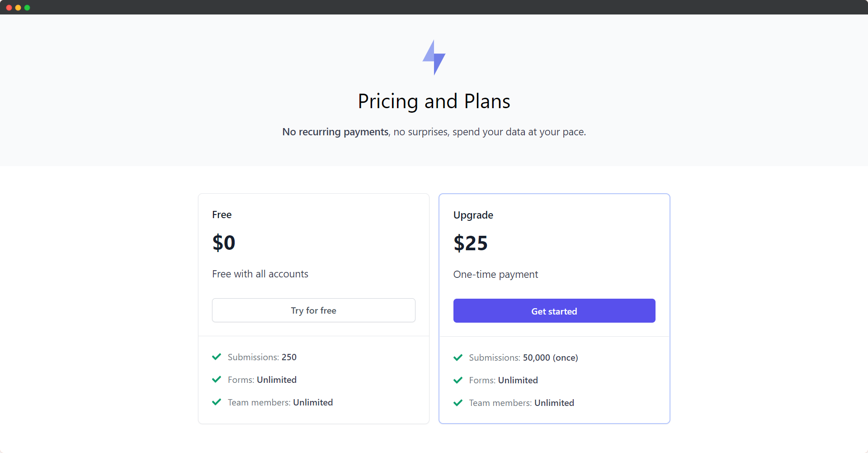The width and height of the screenshot is (868, 453).
Task: Click checkmark next to Submissions: 250
Action: (x=217, y=357)
